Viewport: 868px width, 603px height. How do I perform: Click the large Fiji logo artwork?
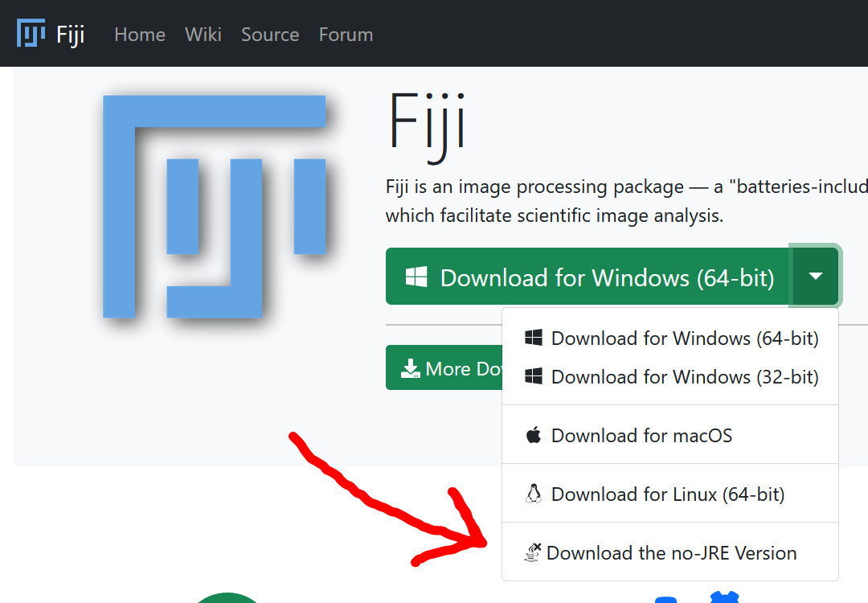point(214,207)
